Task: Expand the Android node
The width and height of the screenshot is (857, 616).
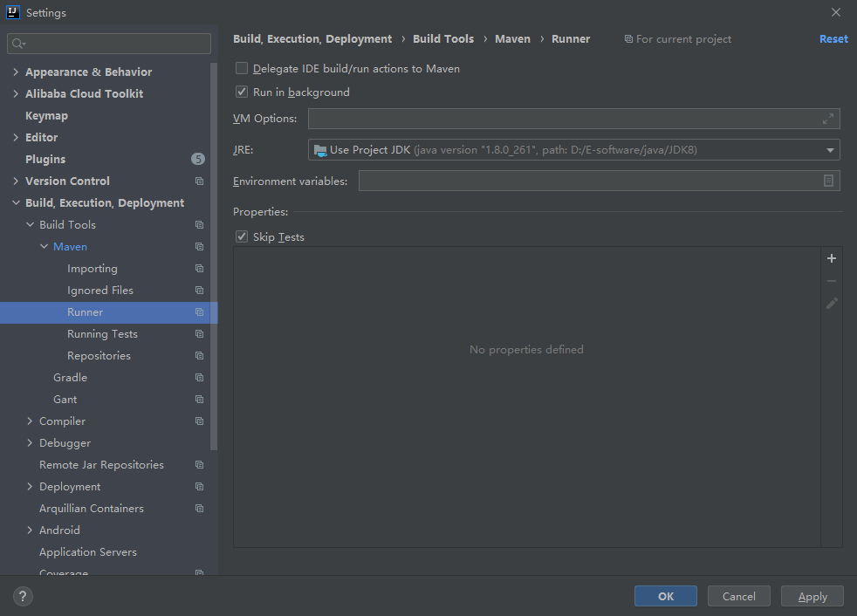Action: click(30, 530)
